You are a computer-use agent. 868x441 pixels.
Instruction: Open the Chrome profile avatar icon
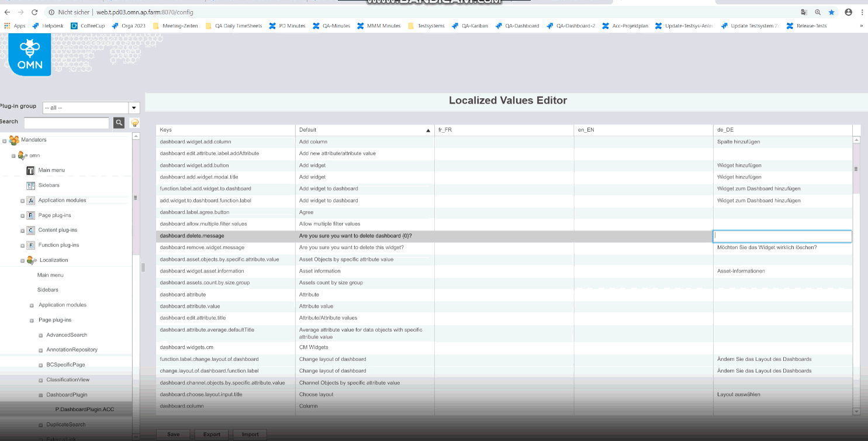(848, 12)
